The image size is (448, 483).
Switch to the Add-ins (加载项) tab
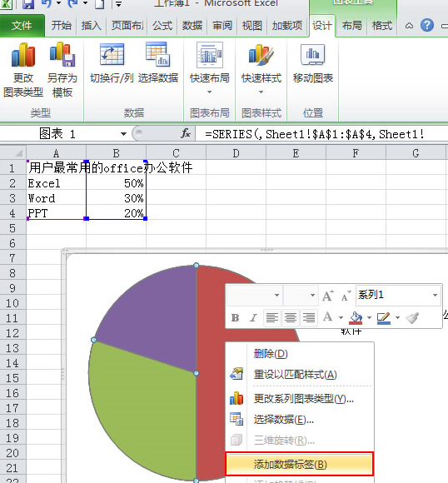point(287,26)
